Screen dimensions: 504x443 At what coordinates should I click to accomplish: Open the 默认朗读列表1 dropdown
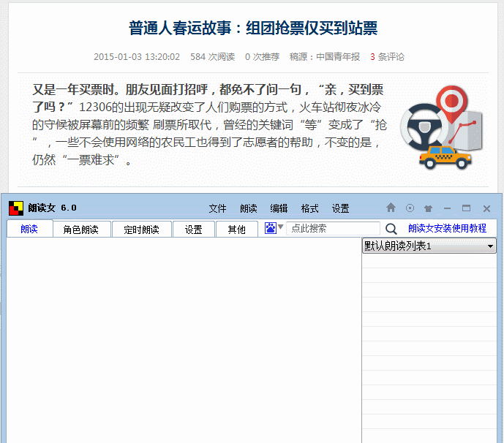[429, 246]
